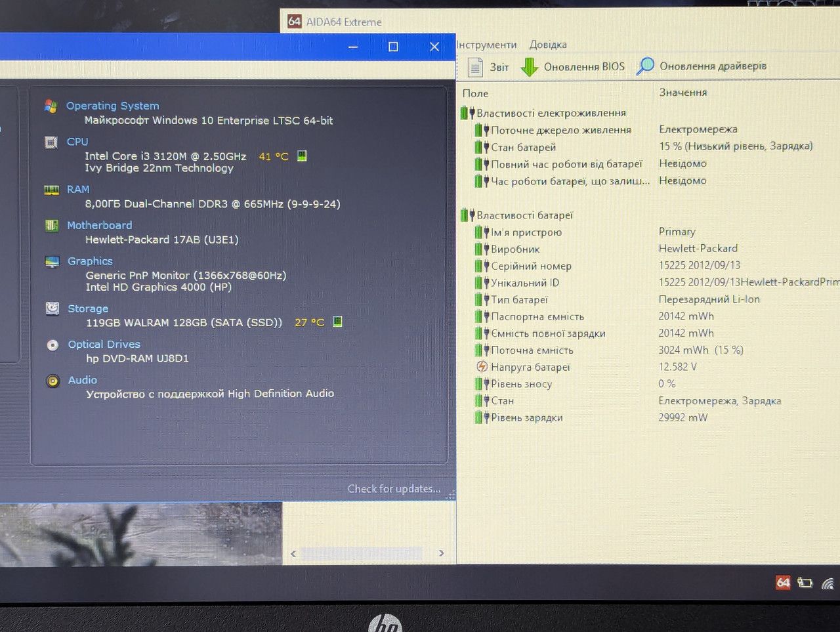Click the RAM module icon in Speccy
Image resolution: width=840 pixels, height=632 pixels.
[51, 190]
